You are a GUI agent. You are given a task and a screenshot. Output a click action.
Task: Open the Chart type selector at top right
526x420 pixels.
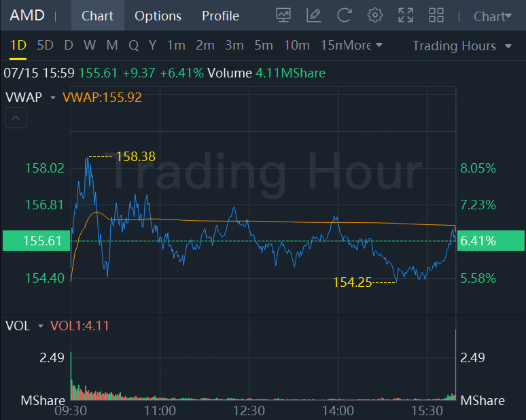(493, 16)
